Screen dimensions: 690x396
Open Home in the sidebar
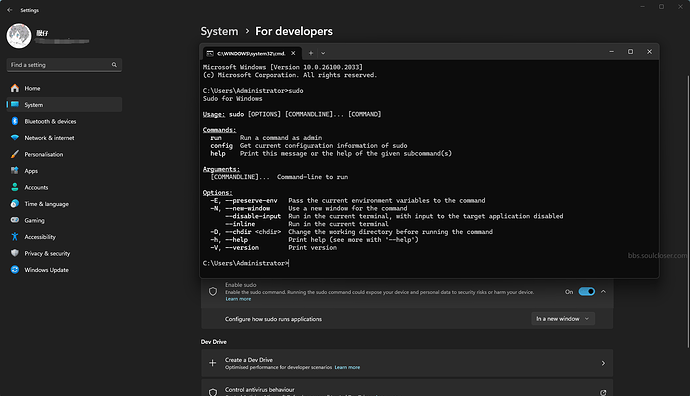click(64, 88)
